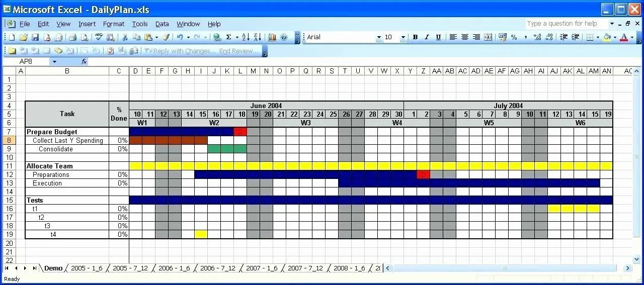The image size is (644, 285).
Task: Copy the selection
Action: pyautogui.click(x=136, y=37)
